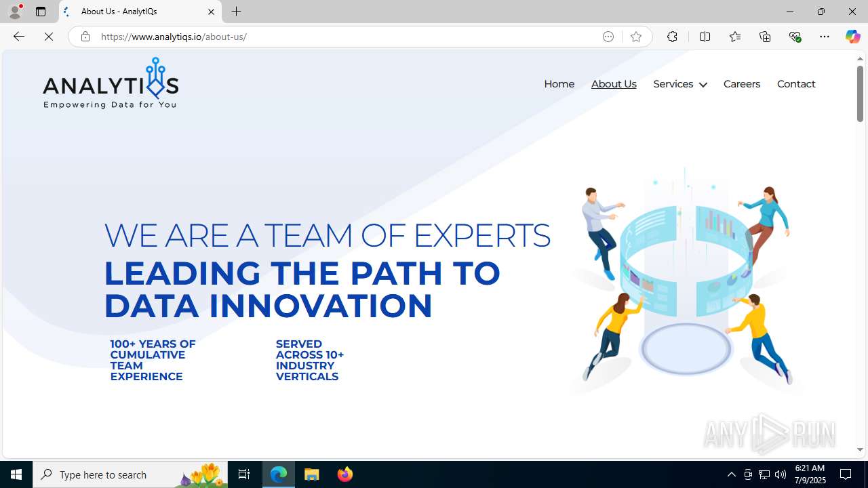Click the AnalytIQs logo
The image size is (868, 488).
click(x=111, y=83)
